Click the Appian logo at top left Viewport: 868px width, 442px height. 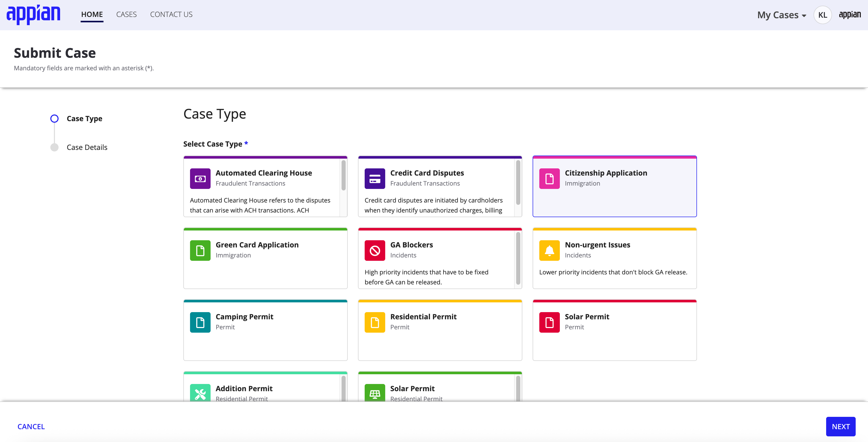(33, 15)
